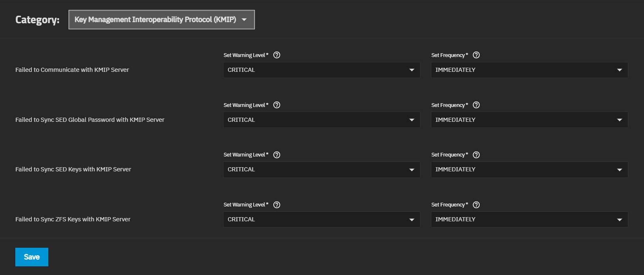Save the alert settings
The width and height of the screenshot is (644, 275).
[x=32, y=257]
